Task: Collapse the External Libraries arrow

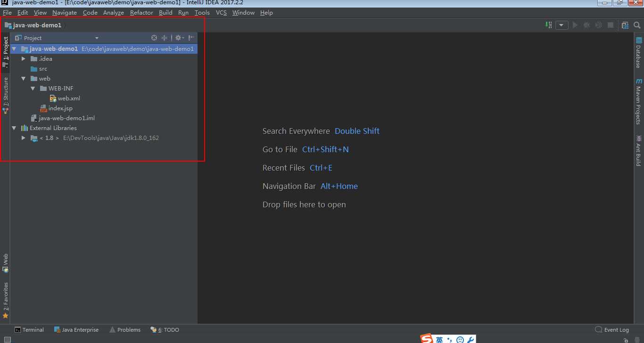Action: coord(14,128)
